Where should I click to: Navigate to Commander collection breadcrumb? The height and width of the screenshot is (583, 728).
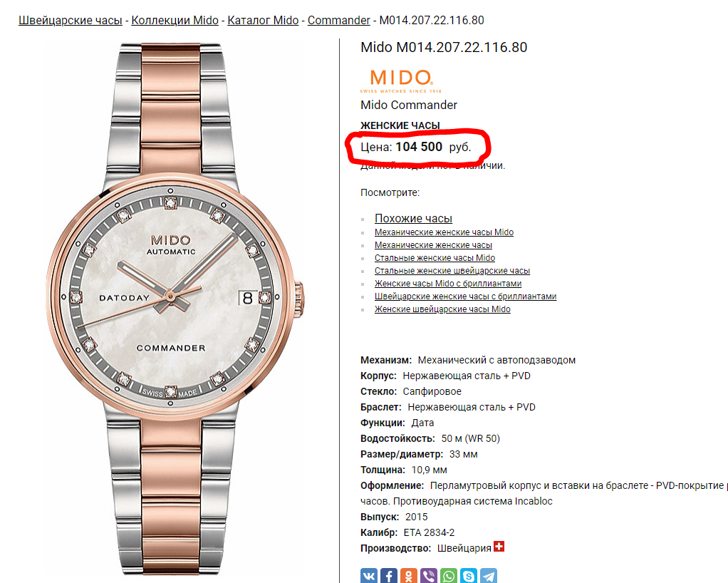tap(339, 21)
